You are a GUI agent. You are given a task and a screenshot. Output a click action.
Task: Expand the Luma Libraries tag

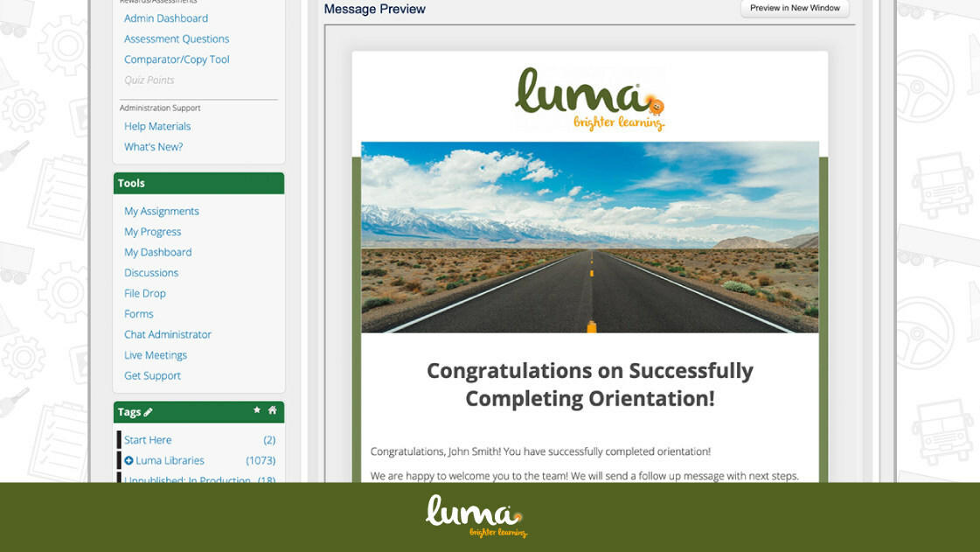[x=129, y=460]
